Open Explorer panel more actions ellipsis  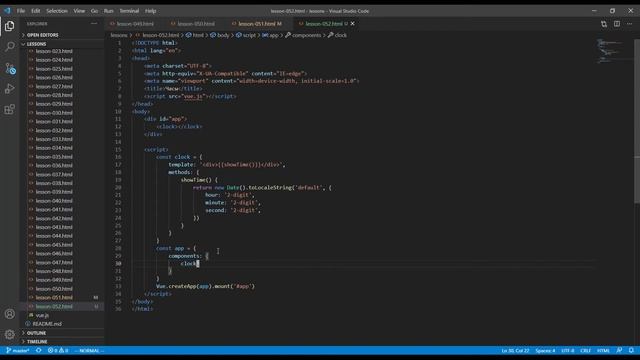tap(94, 24)
